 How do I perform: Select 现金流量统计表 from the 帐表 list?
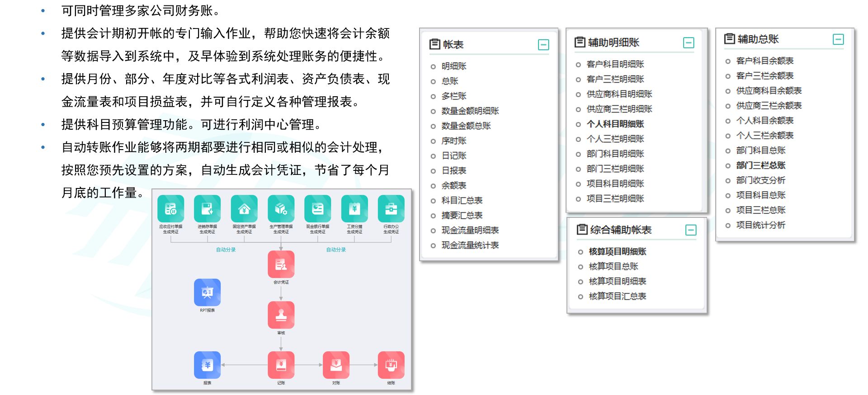tap(470, 245)
